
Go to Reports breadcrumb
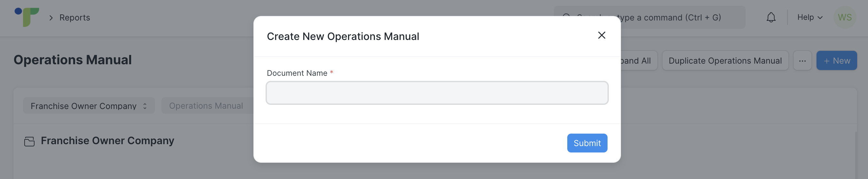coord(75,18)
